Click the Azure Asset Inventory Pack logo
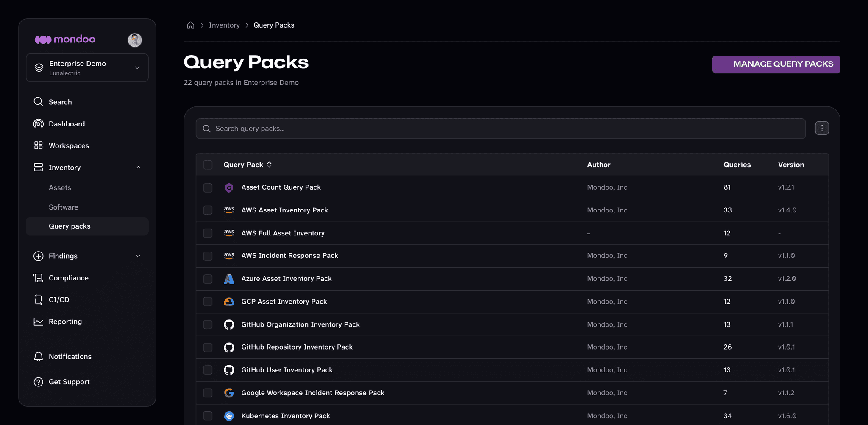Image resolution: width=868 pixels, height=425 pixels. [x=229, y=279]
